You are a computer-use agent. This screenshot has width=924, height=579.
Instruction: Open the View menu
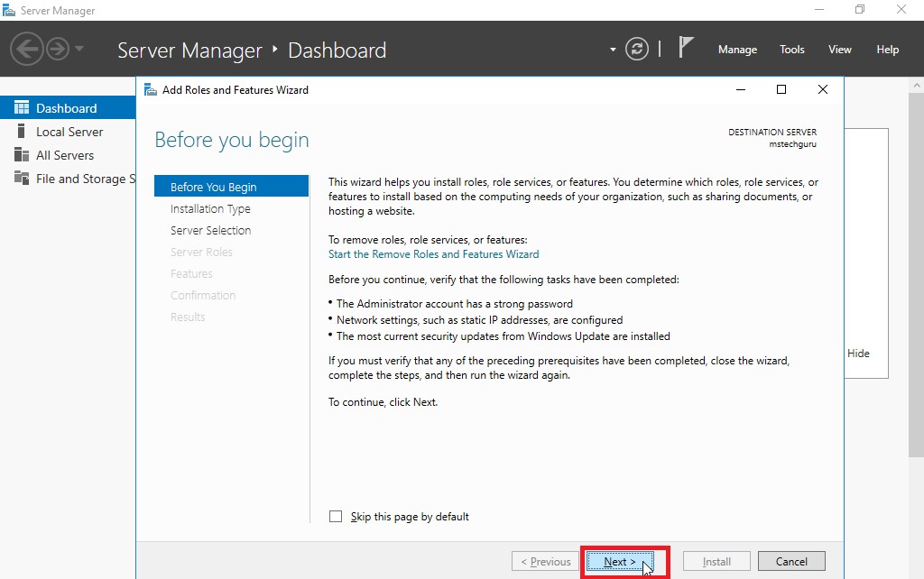click(x=840, y=50)
